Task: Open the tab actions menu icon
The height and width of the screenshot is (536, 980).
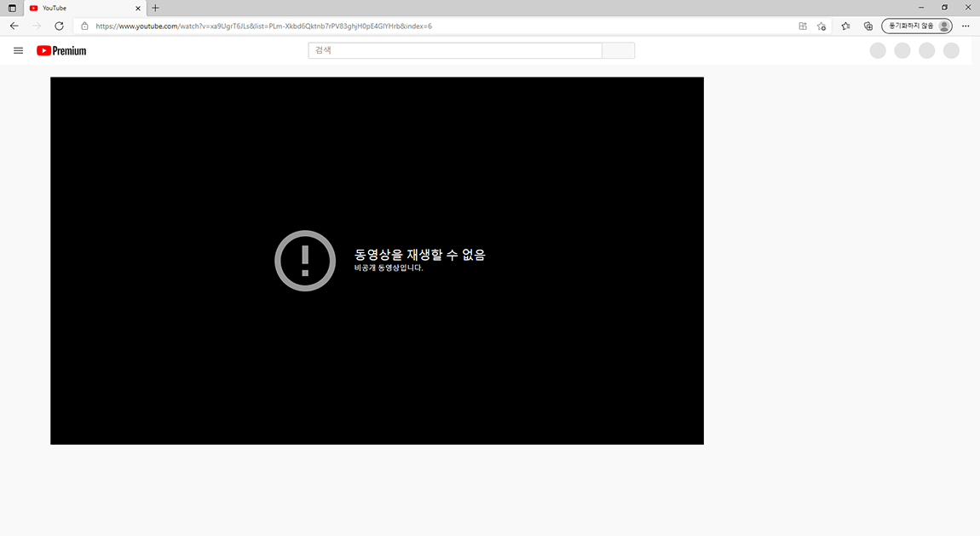Action: pyautogui.click(x=12, y=9)
